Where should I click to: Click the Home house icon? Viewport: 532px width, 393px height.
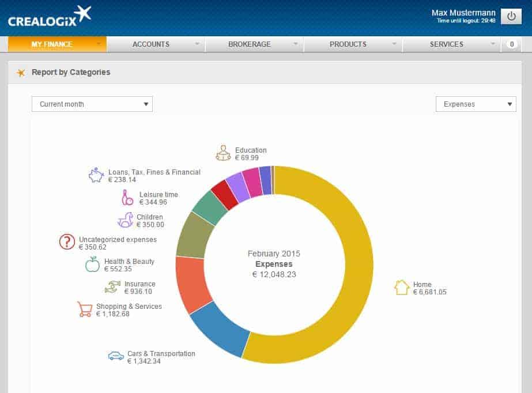coord(402,288)
